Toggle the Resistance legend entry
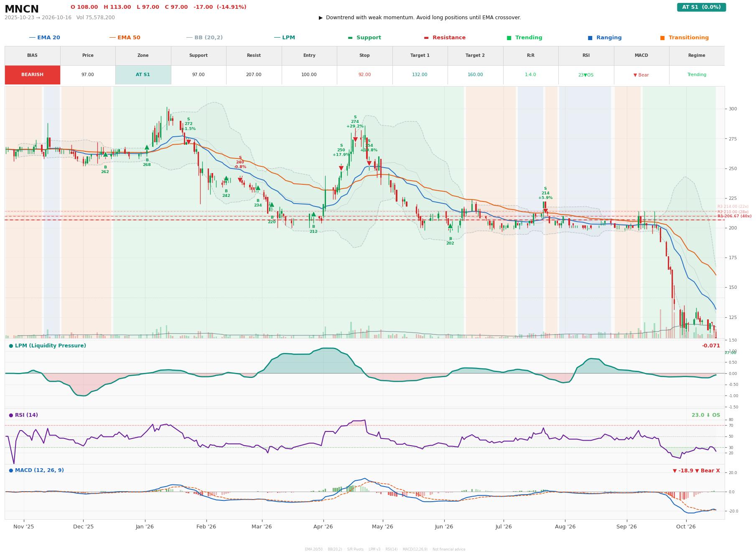 pyautogui.click(x=445, y=38)
